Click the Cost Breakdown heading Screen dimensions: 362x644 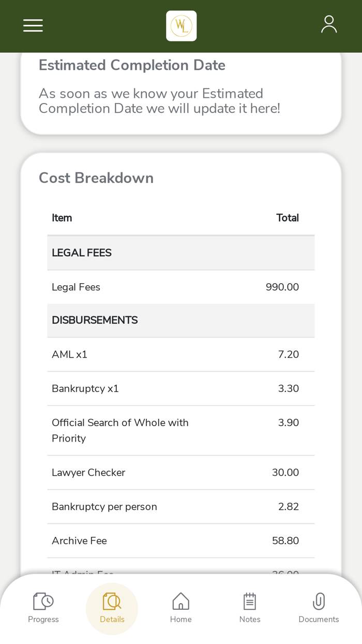point(96,178)
